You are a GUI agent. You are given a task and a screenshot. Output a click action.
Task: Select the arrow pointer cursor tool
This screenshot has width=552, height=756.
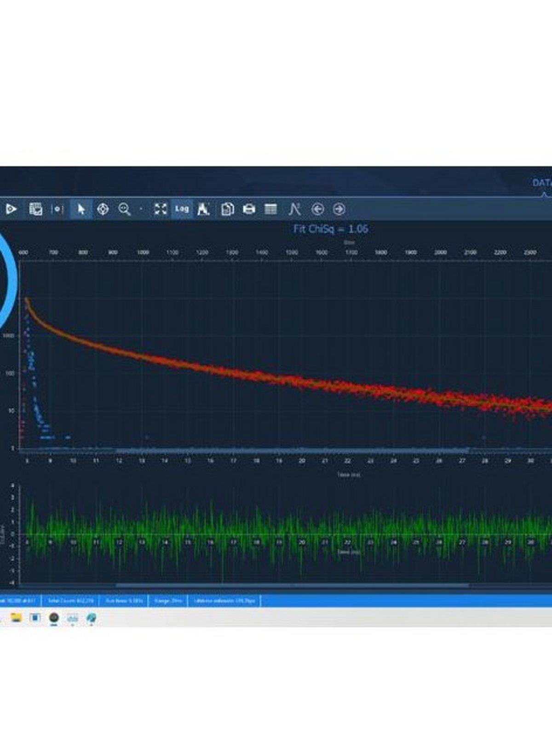pyautogui.click(x=81, y=209)
